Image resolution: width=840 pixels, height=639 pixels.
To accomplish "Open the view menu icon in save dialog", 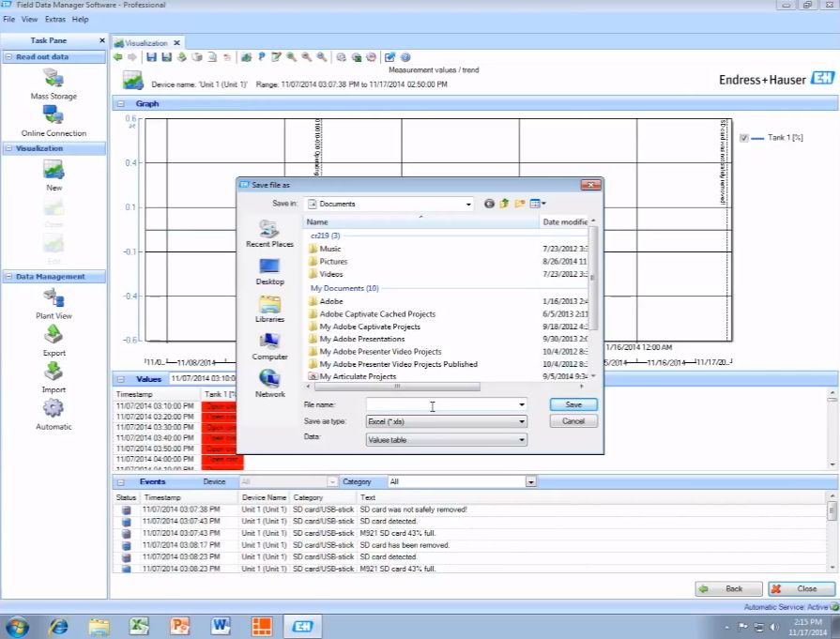I will [538, 204].
